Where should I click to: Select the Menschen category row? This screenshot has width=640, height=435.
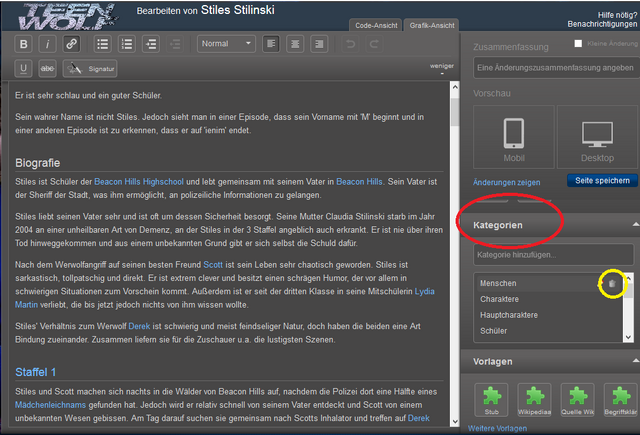549,283
